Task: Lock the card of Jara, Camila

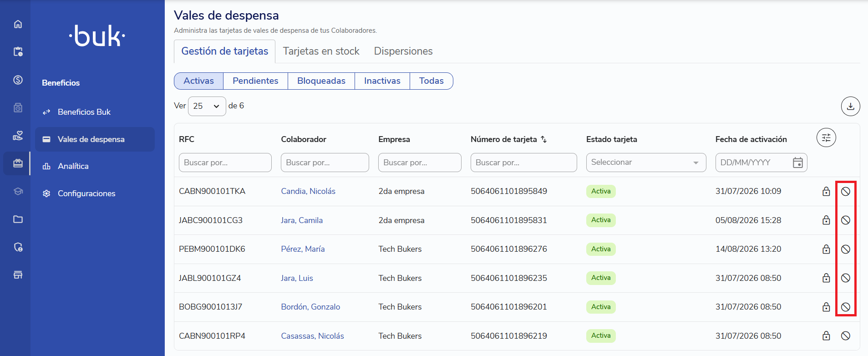Action: 826,220
